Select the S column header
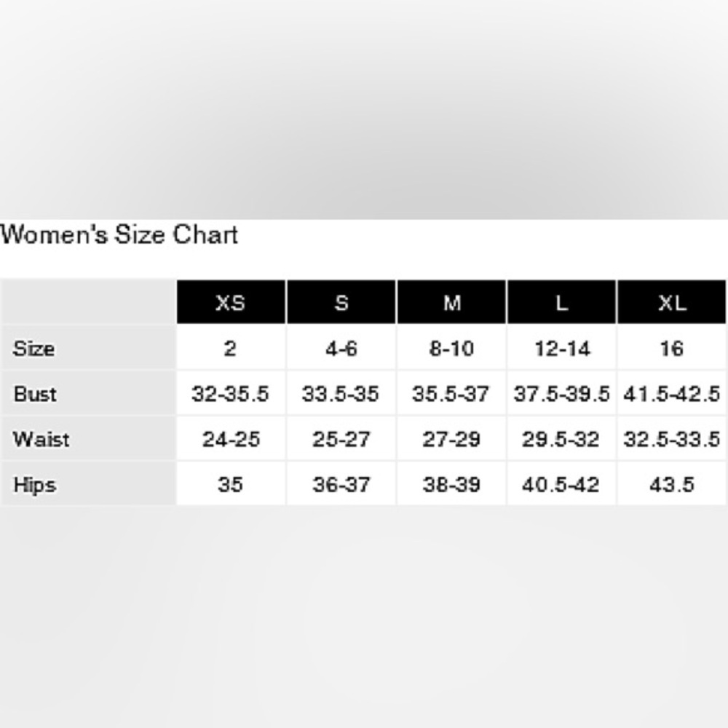Image resolution: width=728 pixels, height=728 pixels. click(x=341, y=302)
